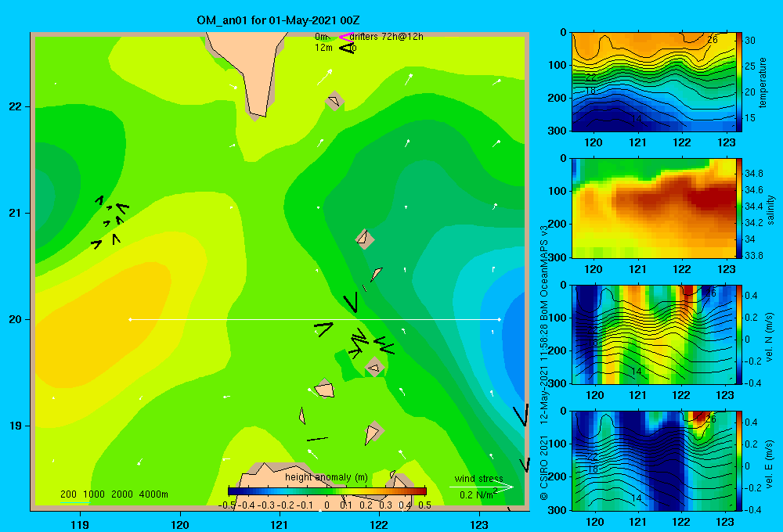The image size is (783, 532).
Task: Click the '14' contour label in temperature panel
Action: pyautogui.click(x=636, y=119)
